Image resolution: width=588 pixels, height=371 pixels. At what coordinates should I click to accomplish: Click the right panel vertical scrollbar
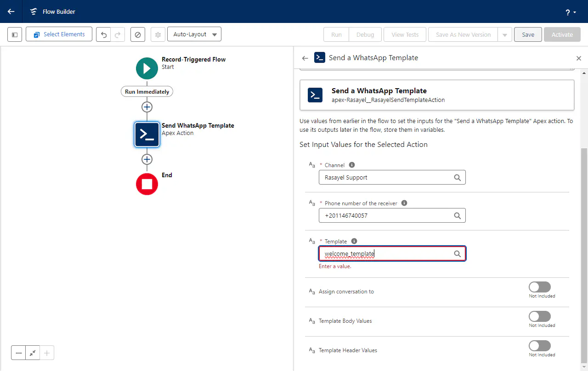(584, 255)
